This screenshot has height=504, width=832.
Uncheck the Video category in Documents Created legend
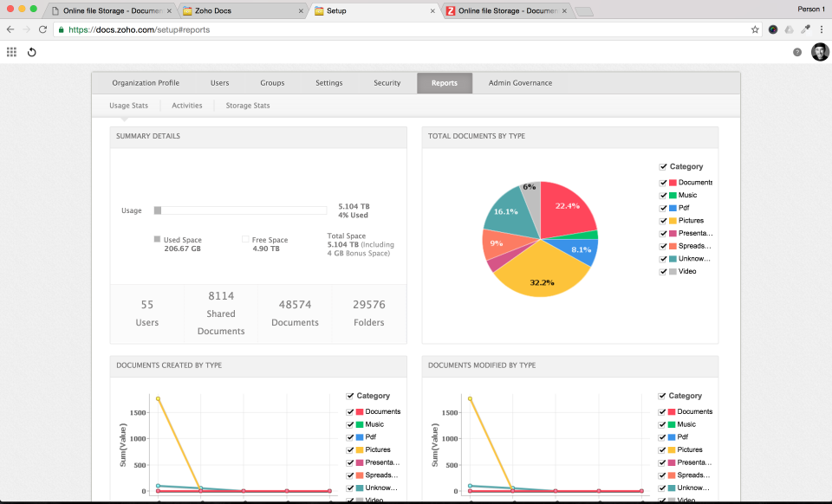pos(349,500)
